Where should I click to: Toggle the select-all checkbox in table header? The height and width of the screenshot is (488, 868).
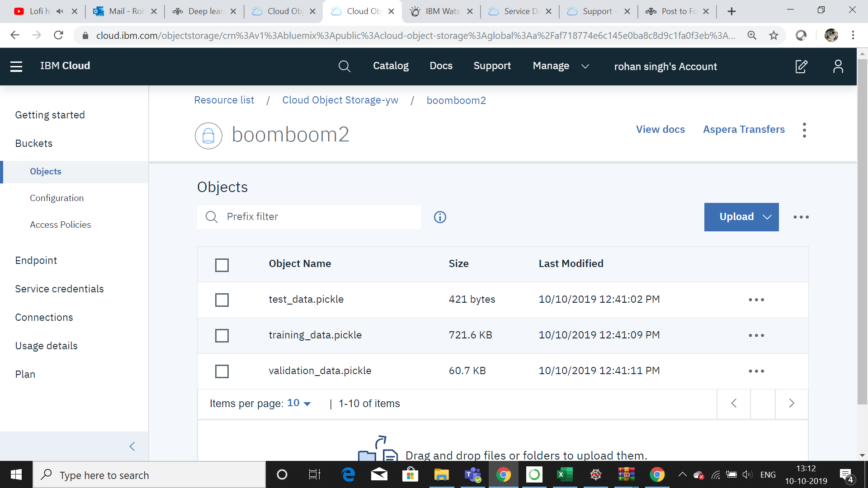[222, 265]
